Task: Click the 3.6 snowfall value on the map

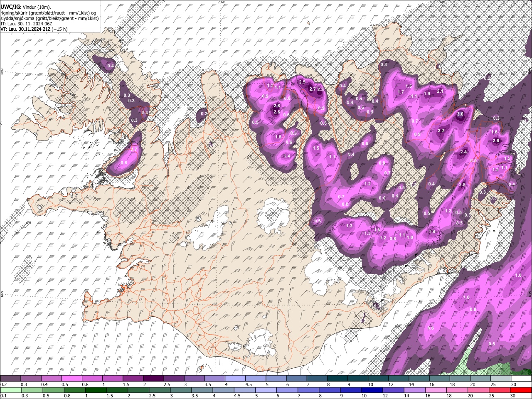Action: coord(460,114)
